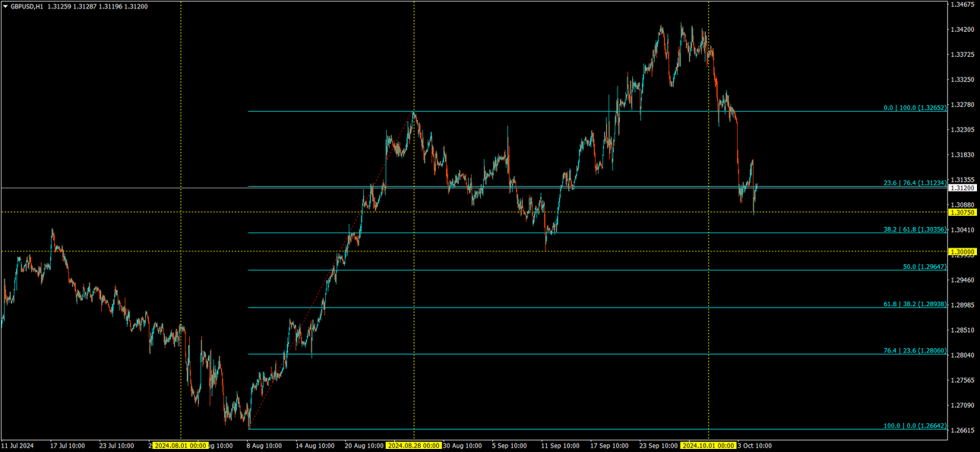Click the 1.26615 price scale value
980x452 pixels.
pos(963,430)
